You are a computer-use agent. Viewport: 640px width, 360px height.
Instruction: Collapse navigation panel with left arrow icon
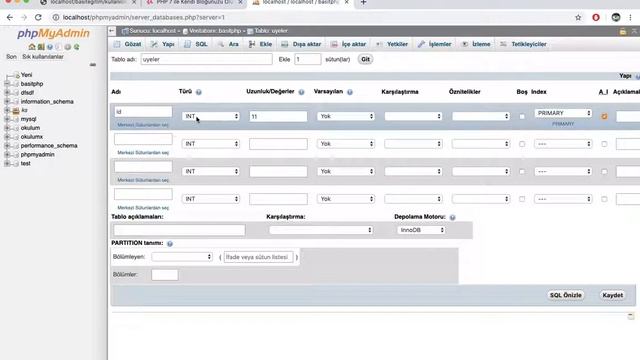[x=112, y=31]
